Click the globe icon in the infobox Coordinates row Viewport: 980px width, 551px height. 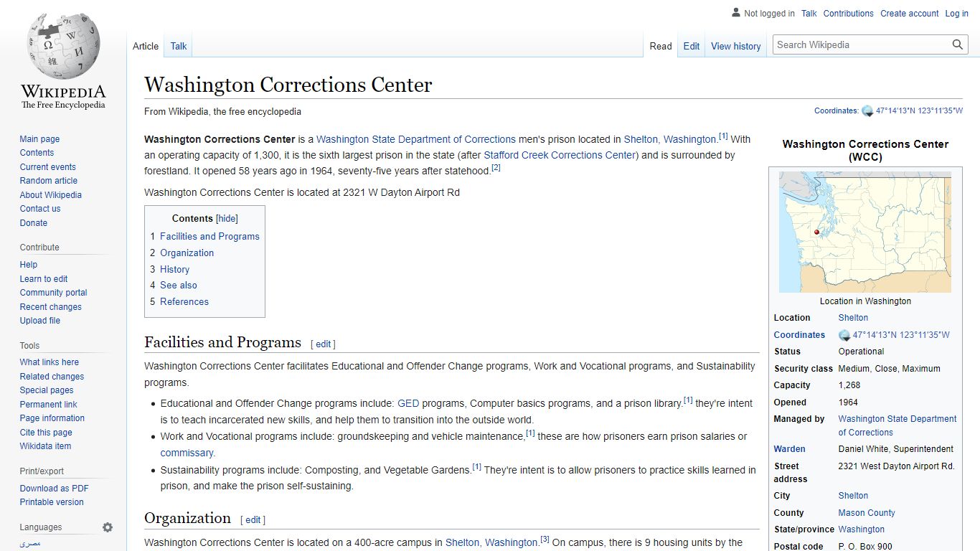(x=844, y=335)
